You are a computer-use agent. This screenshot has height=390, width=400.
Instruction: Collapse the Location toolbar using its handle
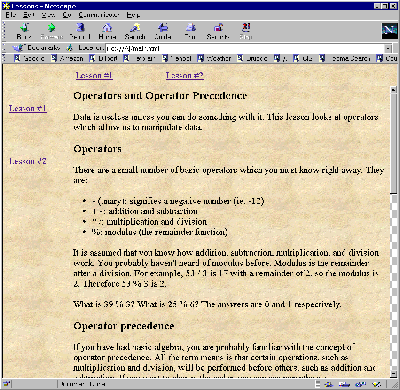pyautogui.click(x=4, y=48)
